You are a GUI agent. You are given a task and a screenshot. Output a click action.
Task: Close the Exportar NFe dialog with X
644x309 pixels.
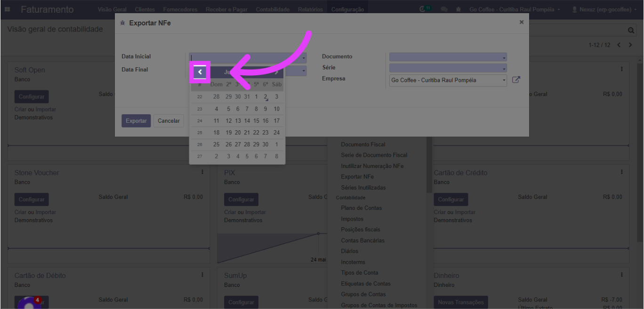[x=521, y=22]
